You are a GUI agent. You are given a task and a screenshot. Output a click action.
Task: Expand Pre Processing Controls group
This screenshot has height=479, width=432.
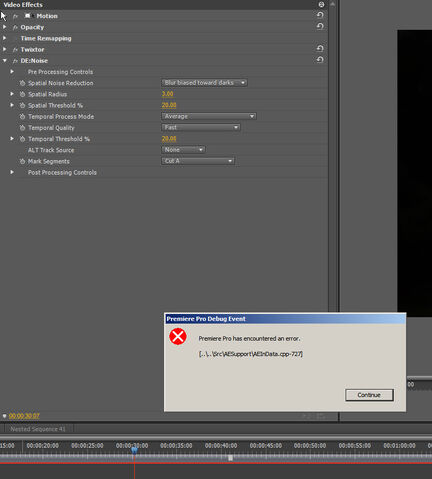point(12,71)
